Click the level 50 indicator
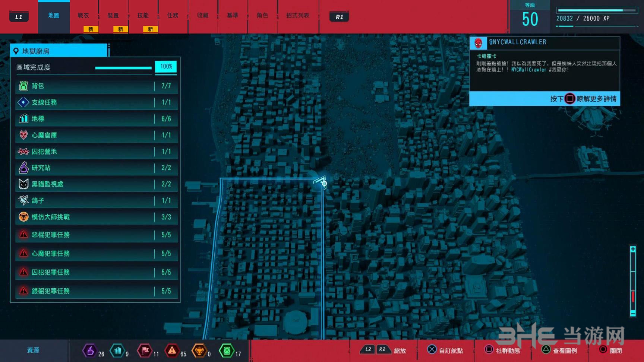This screenshot has height=362, width=644. click(x=530, y=19)
